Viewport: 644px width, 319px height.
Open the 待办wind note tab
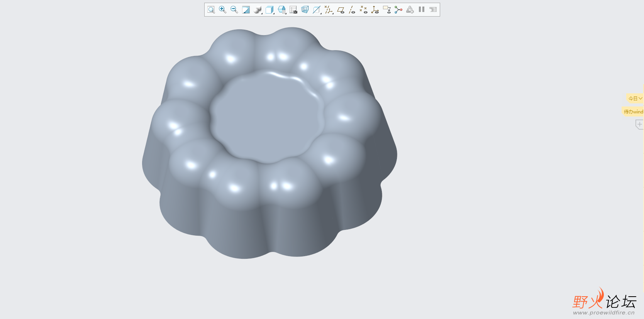pos(633,111)
